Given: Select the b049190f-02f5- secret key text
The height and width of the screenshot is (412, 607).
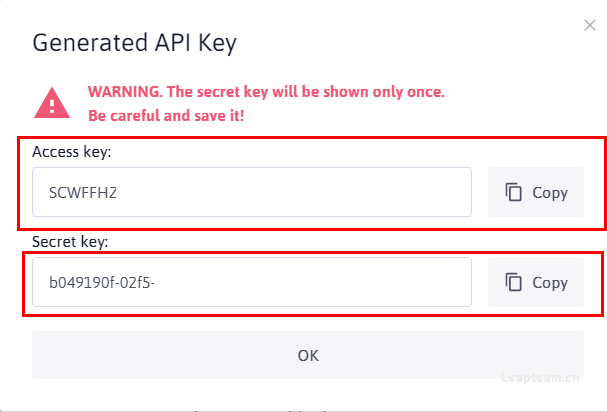Looking at the screenshot, I should click(102, 283).
